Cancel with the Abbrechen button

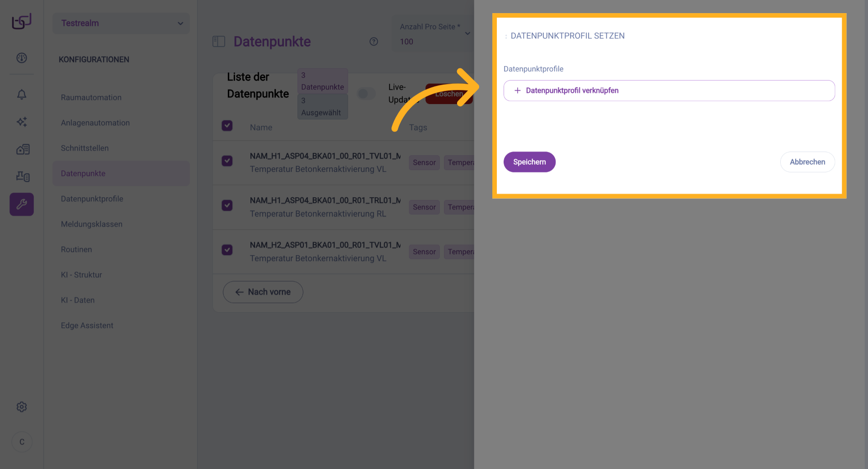pos(807,162)
